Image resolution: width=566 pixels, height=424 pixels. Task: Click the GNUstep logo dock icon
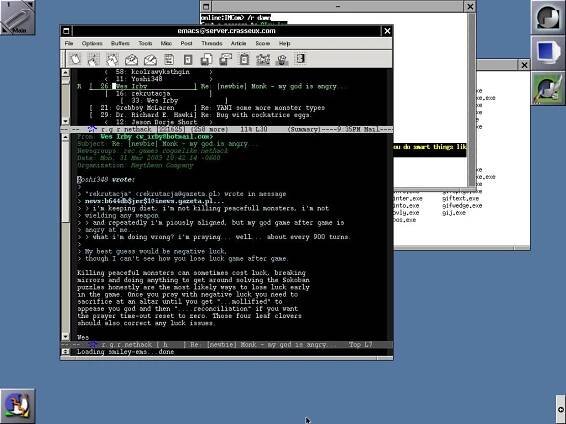point(548,17)
